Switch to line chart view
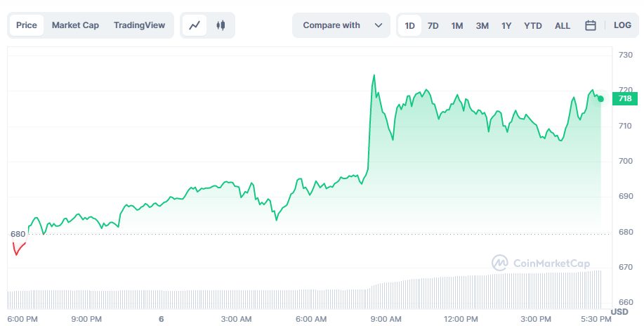The height and width of the screenshot is (326, 644). coord(195,25)
